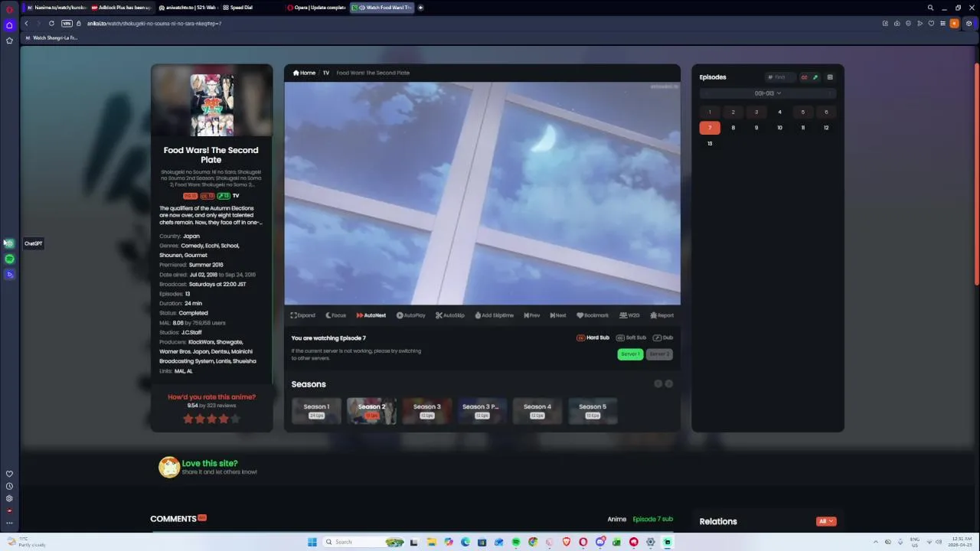The image size is (980, 551).
Task: Rate anime with fifth star
Action: (236, 419)
